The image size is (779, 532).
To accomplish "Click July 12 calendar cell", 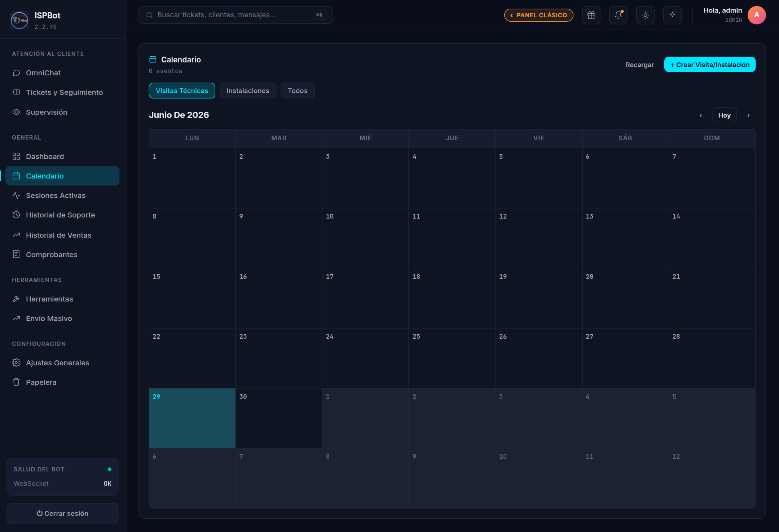I will tap(712, 478).
